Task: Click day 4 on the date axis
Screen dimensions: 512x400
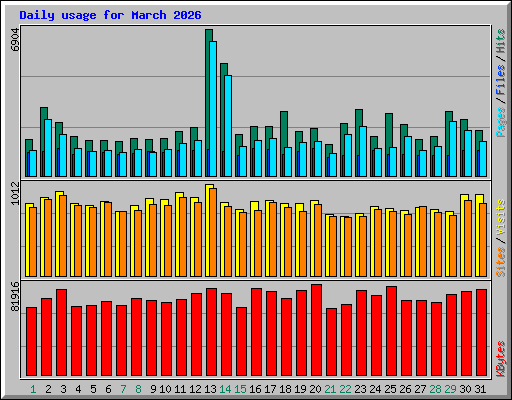Action: pyautogui.click(x=78, y=389)
